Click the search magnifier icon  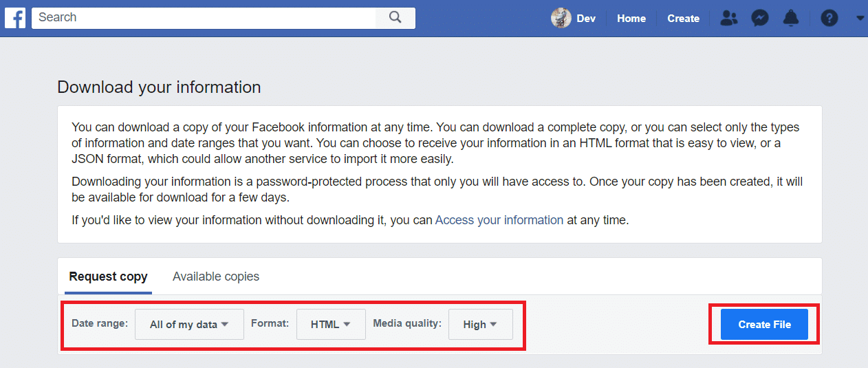pos(395,18)
